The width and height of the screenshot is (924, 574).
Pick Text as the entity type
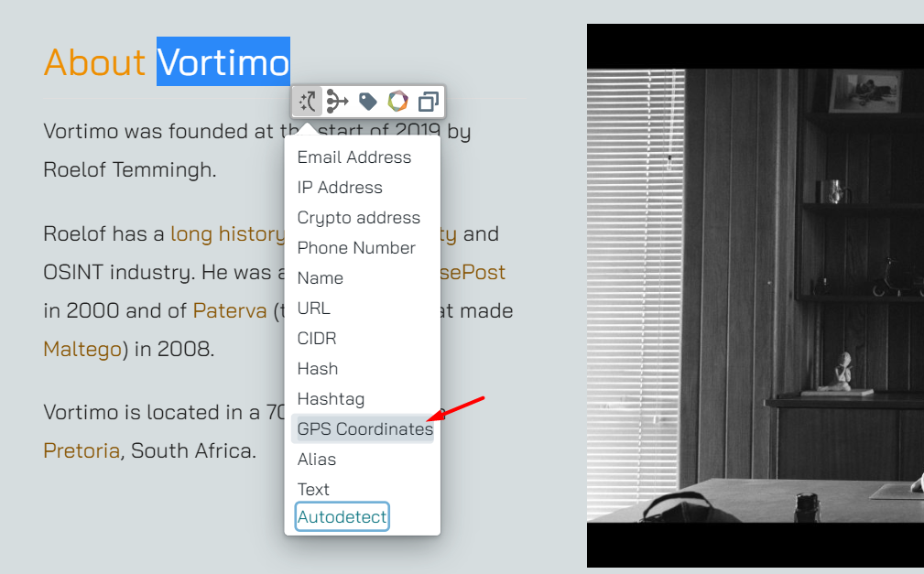313,490
